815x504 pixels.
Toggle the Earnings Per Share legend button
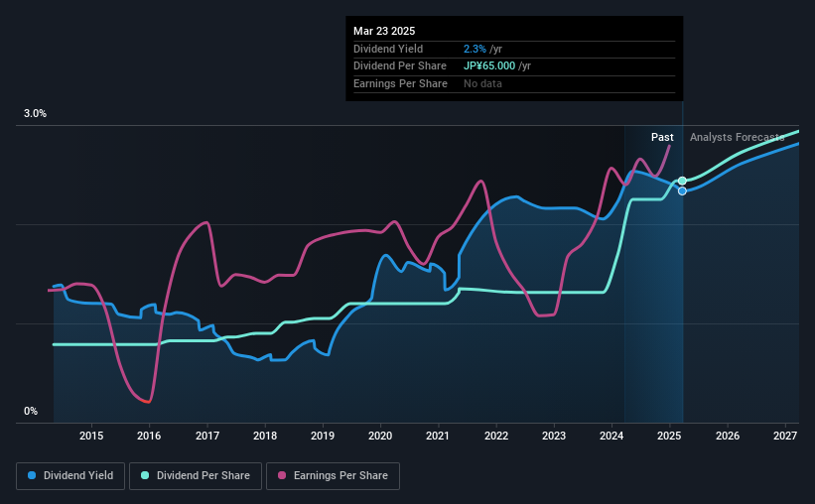coord(333,476)
